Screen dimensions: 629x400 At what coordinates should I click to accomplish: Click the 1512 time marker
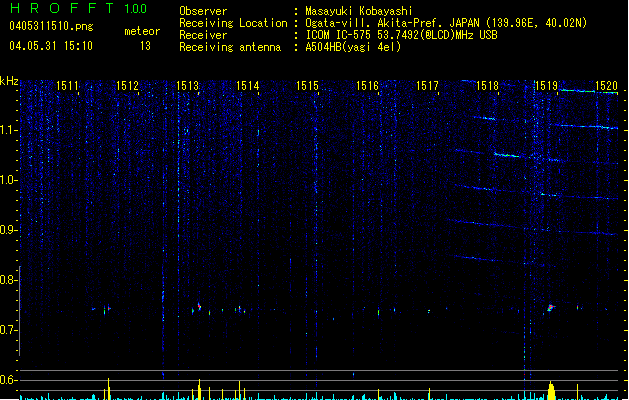127,86
